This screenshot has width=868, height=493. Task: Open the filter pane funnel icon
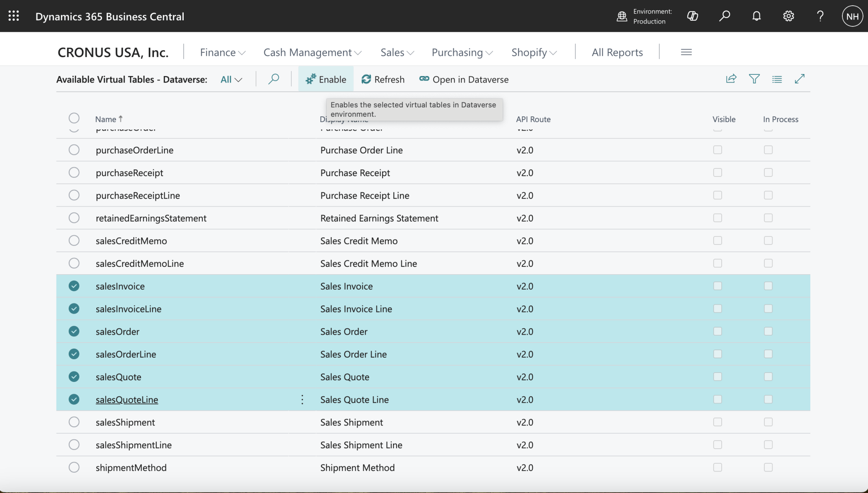point(754,79)
